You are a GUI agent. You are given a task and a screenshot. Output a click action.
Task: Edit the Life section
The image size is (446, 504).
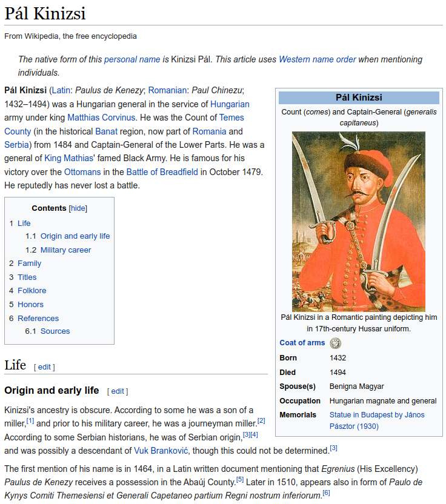pyautogui.click(x=44, y=367)
